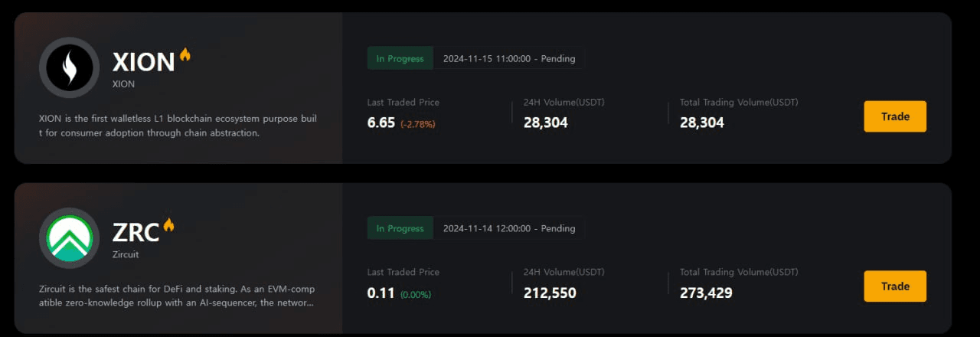Click the Zircuit description text

[x=177, y=296]
